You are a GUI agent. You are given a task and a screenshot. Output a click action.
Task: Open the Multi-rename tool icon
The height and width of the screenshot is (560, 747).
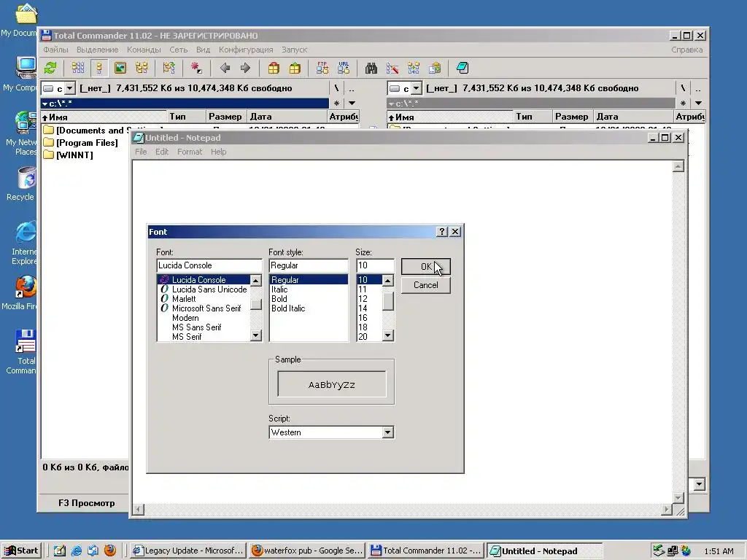[392, 68]
